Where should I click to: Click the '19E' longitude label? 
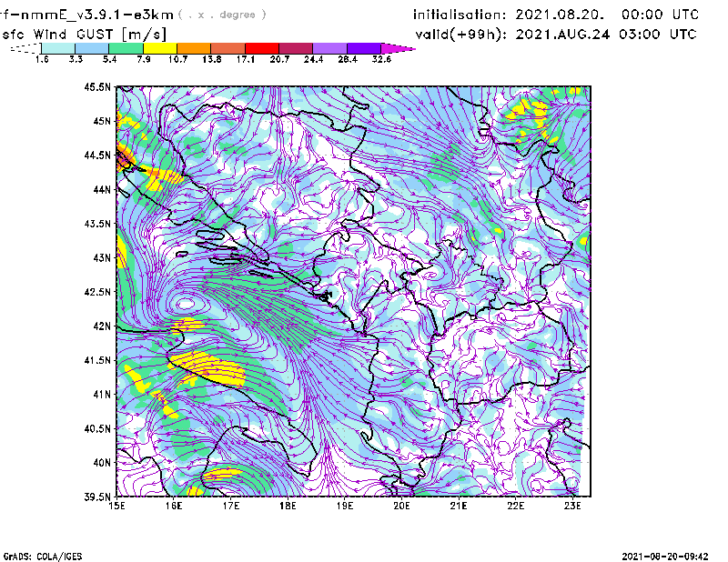(345, 506)
